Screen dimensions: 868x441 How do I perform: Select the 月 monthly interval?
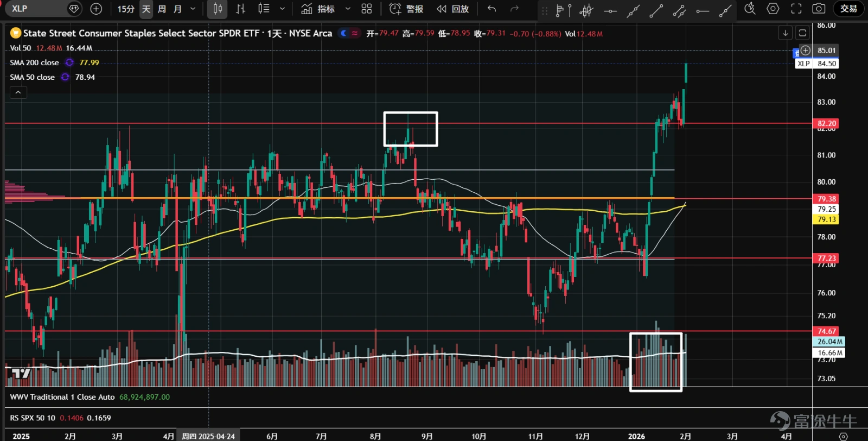tap(177, 9)
